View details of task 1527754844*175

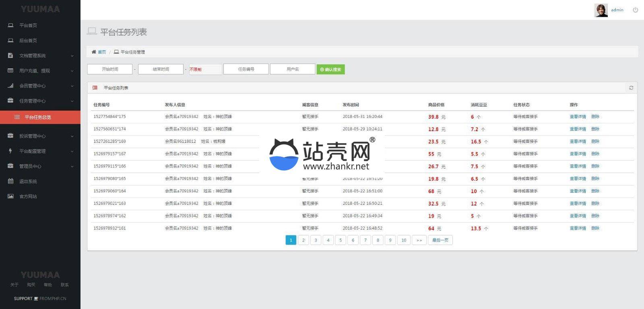(x=578, y=117)
